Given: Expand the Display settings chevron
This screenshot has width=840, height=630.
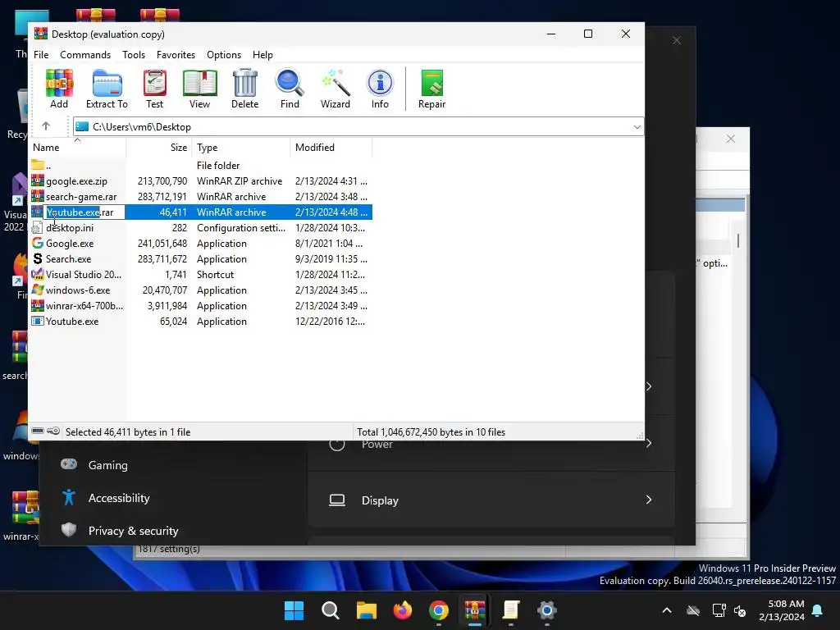Looking at the screenshot, I should click(649, 500).
